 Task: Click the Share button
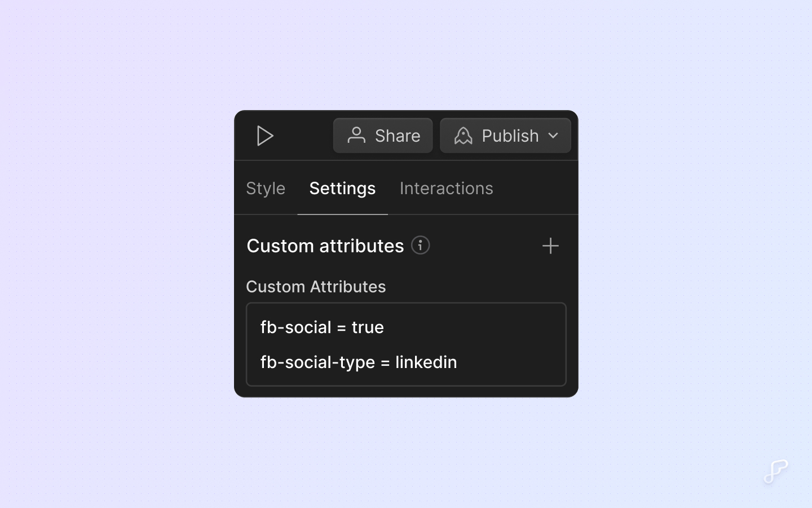[383, 135]
